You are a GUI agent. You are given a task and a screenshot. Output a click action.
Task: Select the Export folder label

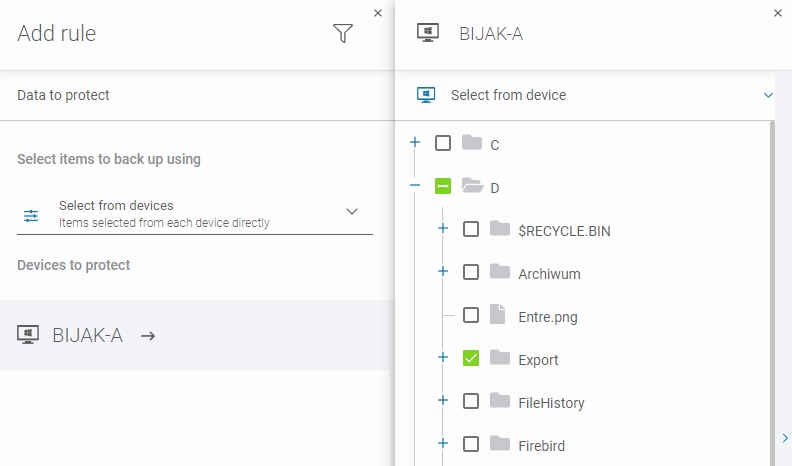click(x=538, y=360)
